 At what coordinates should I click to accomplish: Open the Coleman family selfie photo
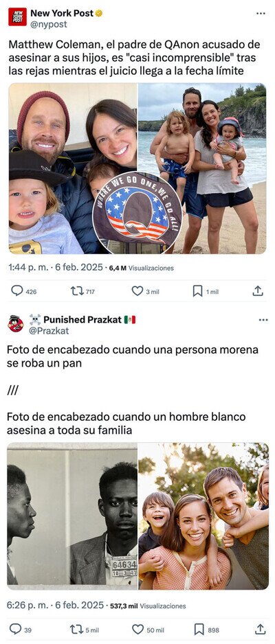73,168
